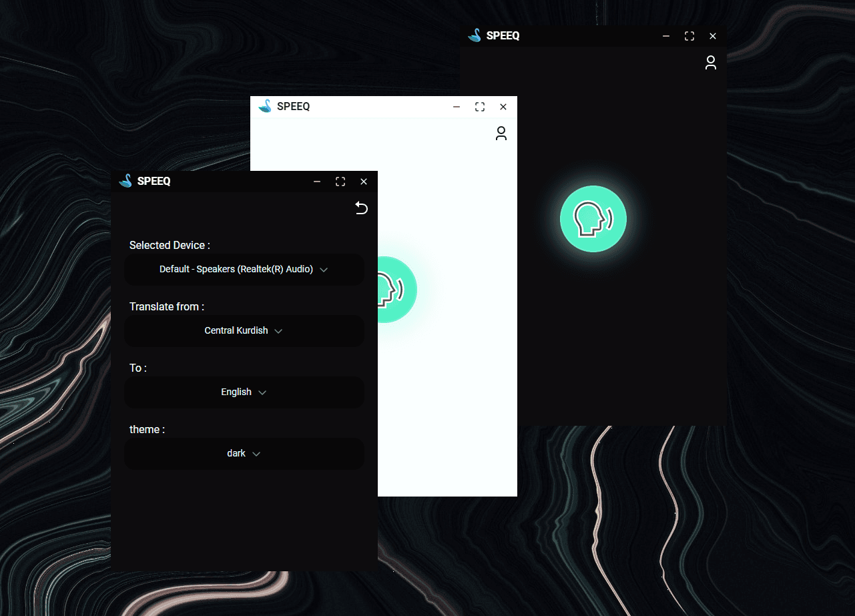Click the speaking head button in light window

397,290
